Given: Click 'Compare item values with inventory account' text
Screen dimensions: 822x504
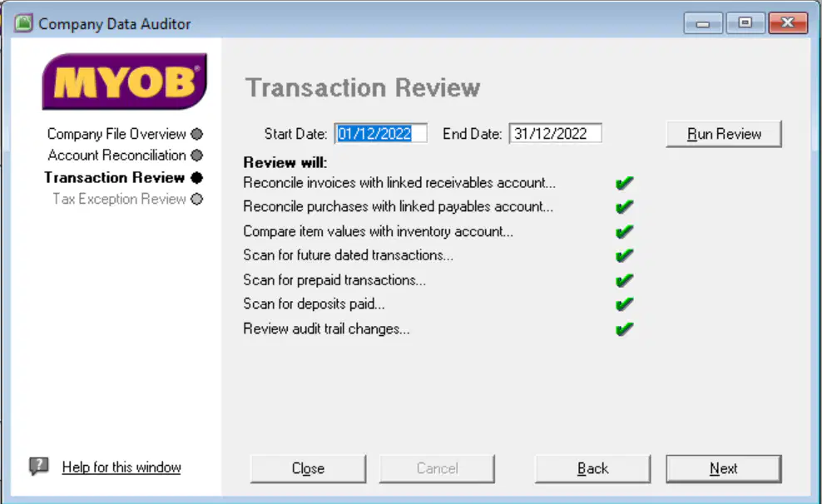Looking at the screenshot, I should pos(378,231).
